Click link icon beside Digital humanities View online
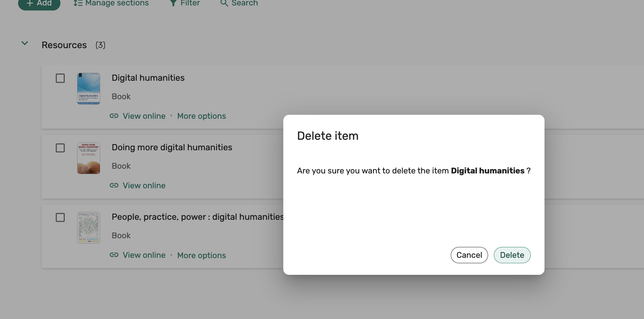Image resolution: width=644 pixels, height=319 pixels. pos(114,116)
